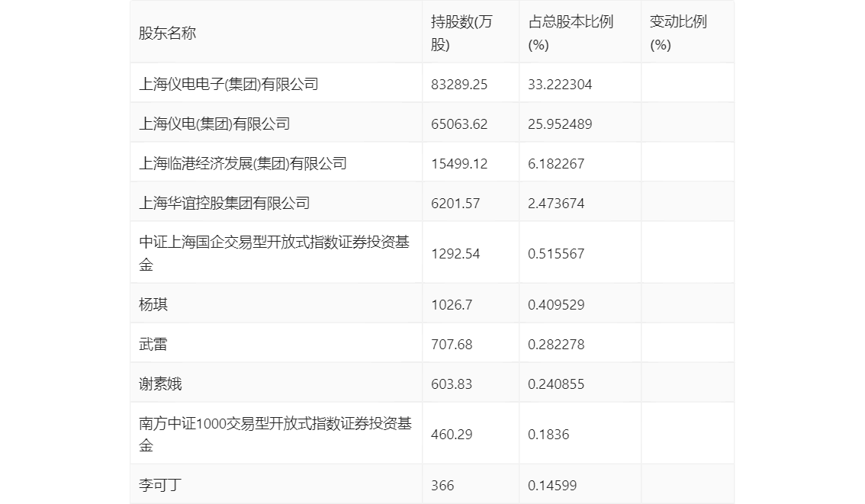Select share count 1292.54
Viewport: 865px width, 504px height.
455,254
